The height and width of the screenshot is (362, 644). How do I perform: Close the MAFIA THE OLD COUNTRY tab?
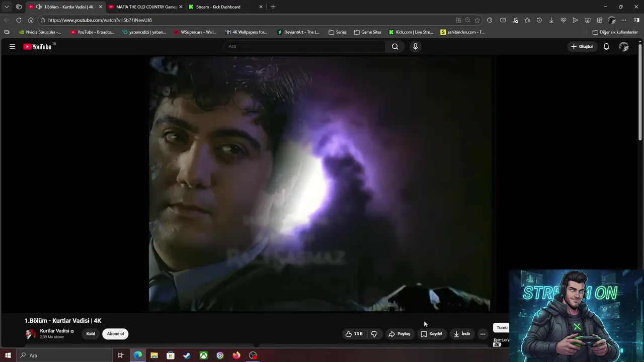pyautogui.click(x=181, y=7)
